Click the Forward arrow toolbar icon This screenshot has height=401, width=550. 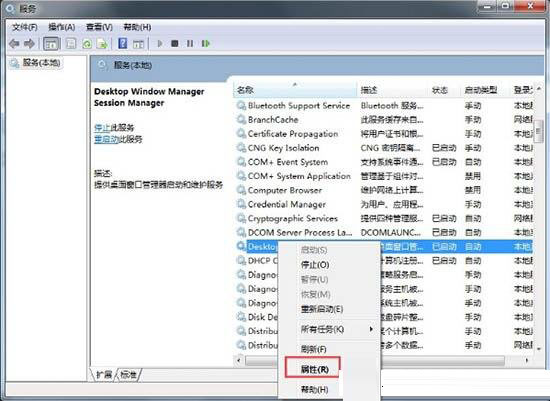[29, 44]
